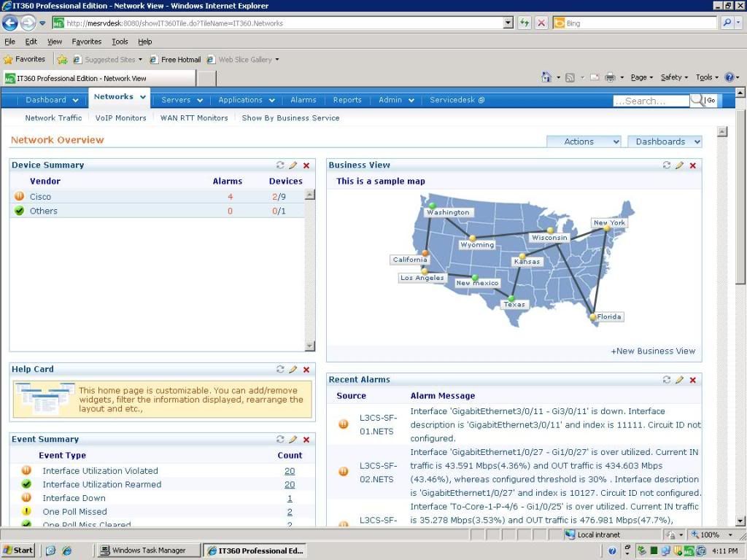Click the Windows Start button
This screenshot has width=747, height=560.
point(18,551)
